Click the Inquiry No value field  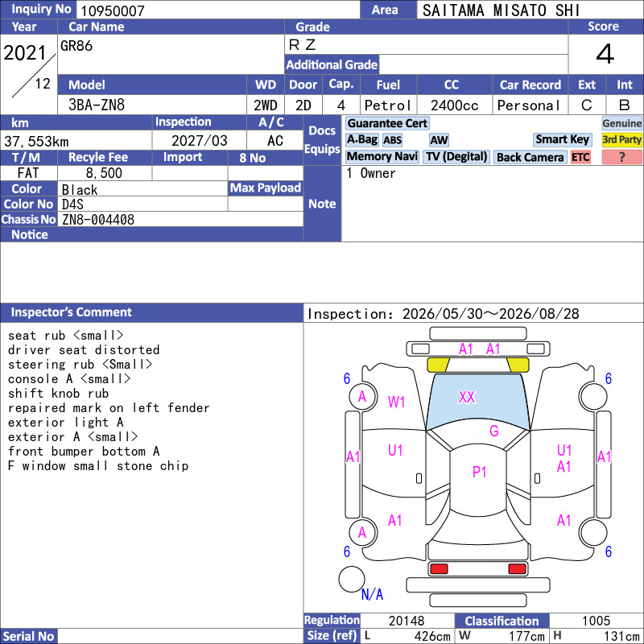[x=218, y=10]
